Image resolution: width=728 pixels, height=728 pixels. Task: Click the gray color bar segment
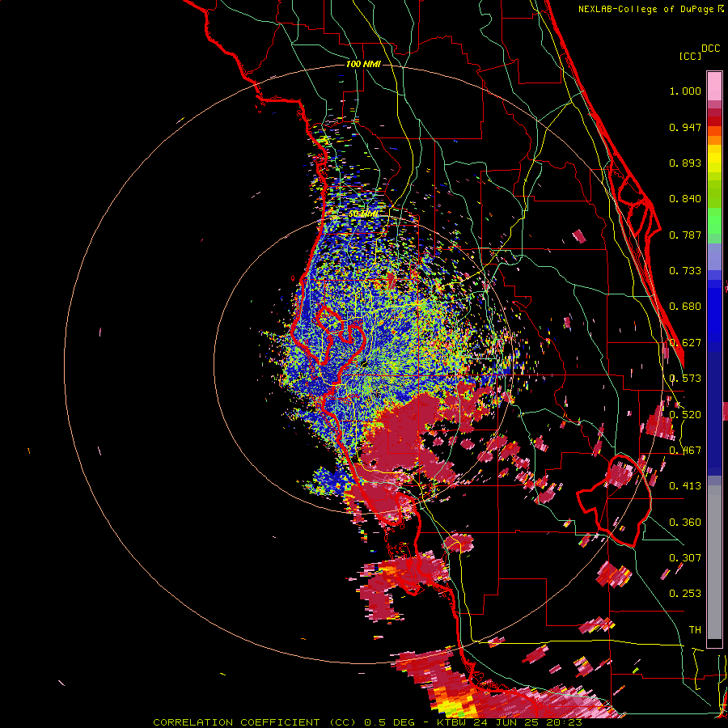[714, 562]
